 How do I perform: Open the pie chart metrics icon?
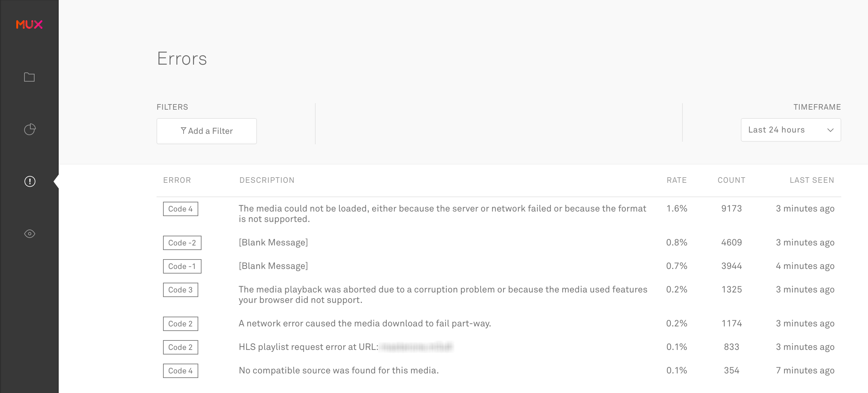point(30,129)
